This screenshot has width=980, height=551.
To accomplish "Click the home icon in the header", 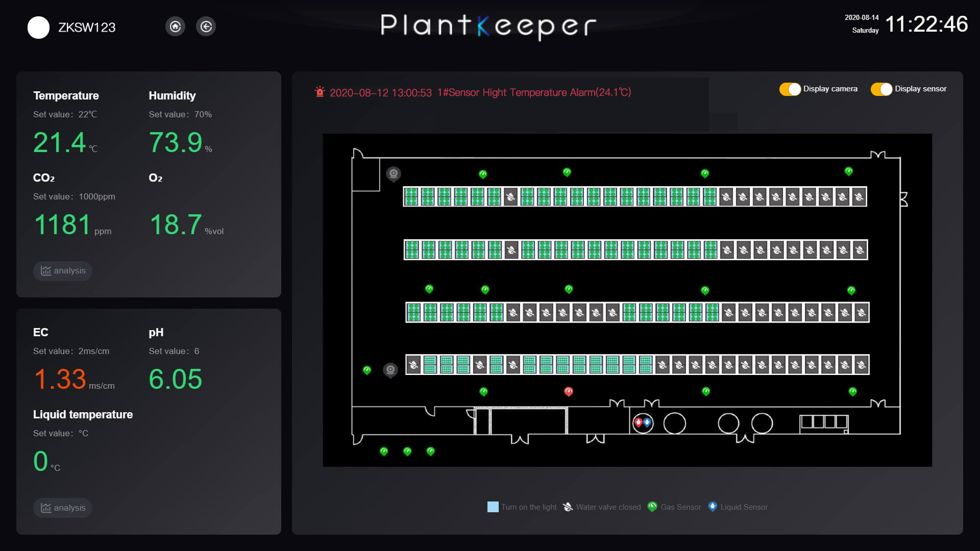I will pyautogui.click(x=175, y=27).
